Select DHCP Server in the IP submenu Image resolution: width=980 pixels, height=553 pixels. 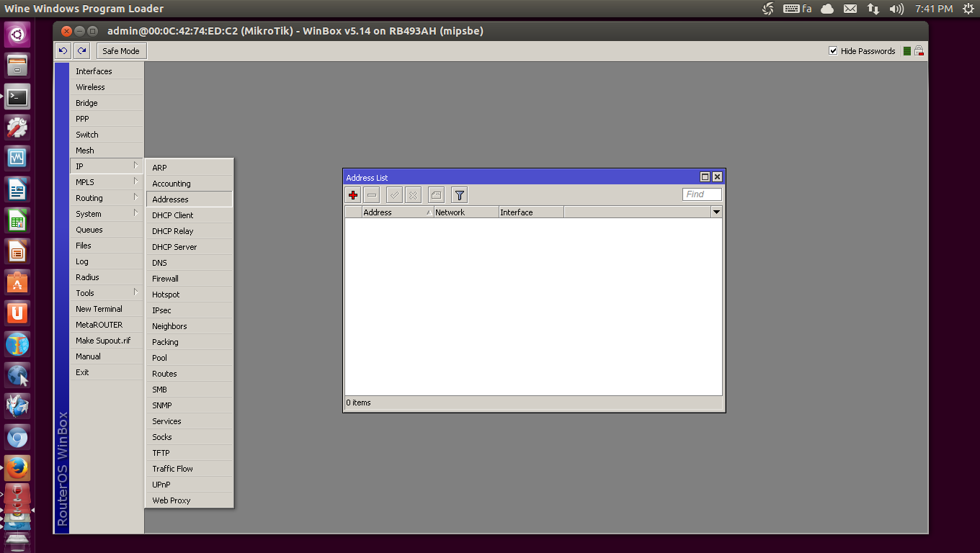click(x=190, y=247)
